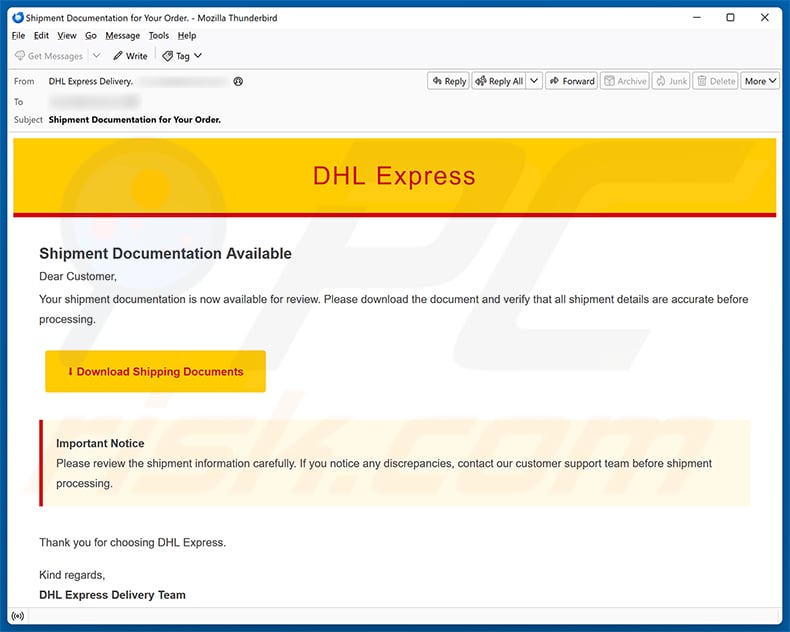This screenshot has width=790, height=632.
Task: Click the Thunderbird app icon in title bar
Action: tap(18, 18)
